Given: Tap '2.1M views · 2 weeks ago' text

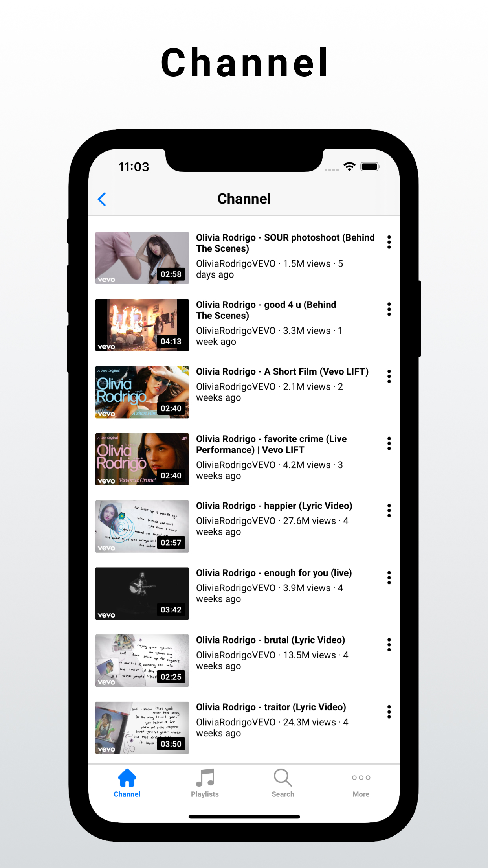Looking at the screenshot, I should click(x=270, y=392).
